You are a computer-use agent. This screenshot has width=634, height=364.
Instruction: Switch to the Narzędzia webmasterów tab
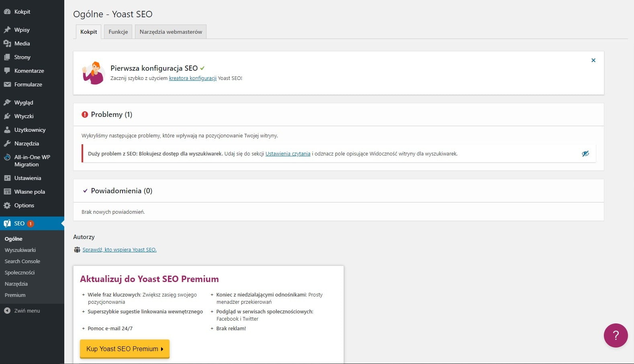171,32
